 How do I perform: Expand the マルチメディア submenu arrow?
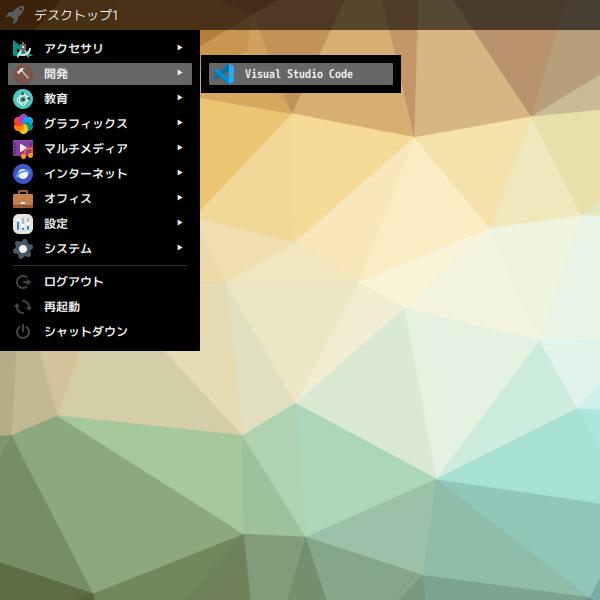179,148
